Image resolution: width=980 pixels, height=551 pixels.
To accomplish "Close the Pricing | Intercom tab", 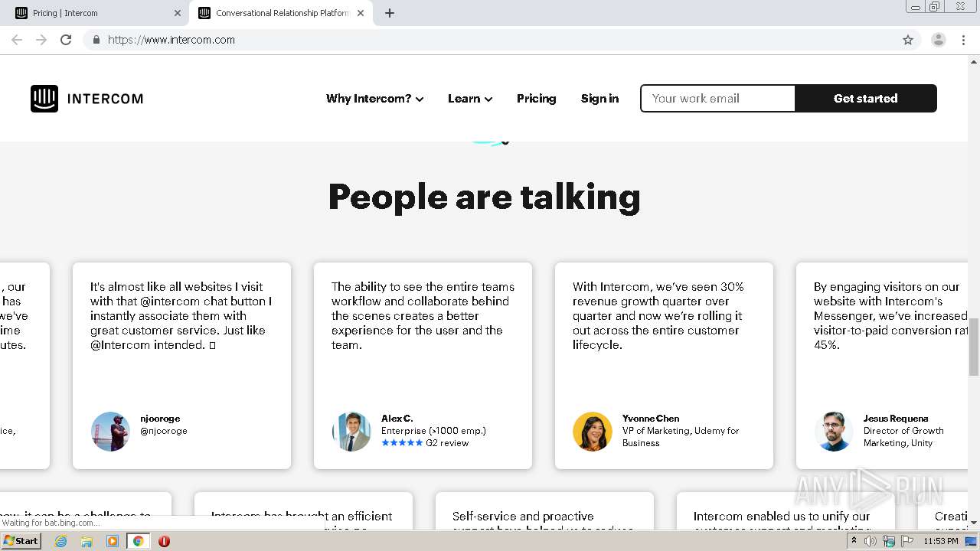I will click(178, 13).
